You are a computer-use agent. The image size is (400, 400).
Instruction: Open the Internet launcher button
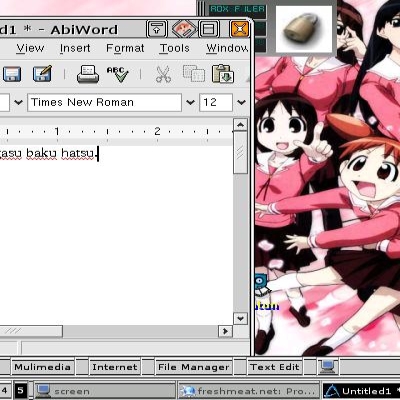[x=115, y=367]
